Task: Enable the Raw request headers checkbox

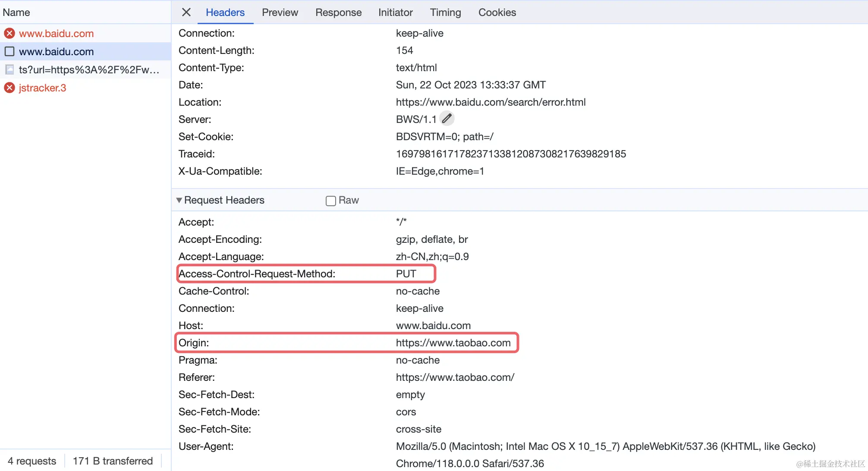Action: [x=331, y=201]
